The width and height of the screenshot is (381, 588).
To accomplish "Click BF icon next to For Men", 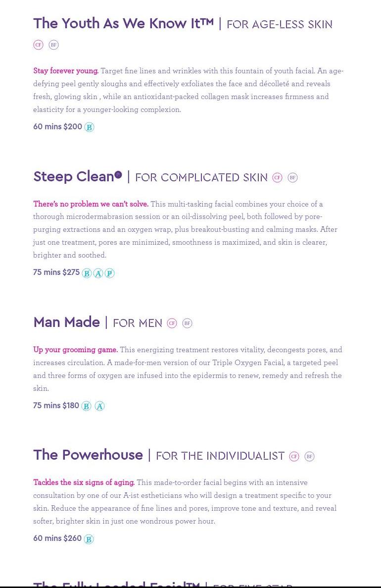I will pyautogui.click(x=187, y=323).
